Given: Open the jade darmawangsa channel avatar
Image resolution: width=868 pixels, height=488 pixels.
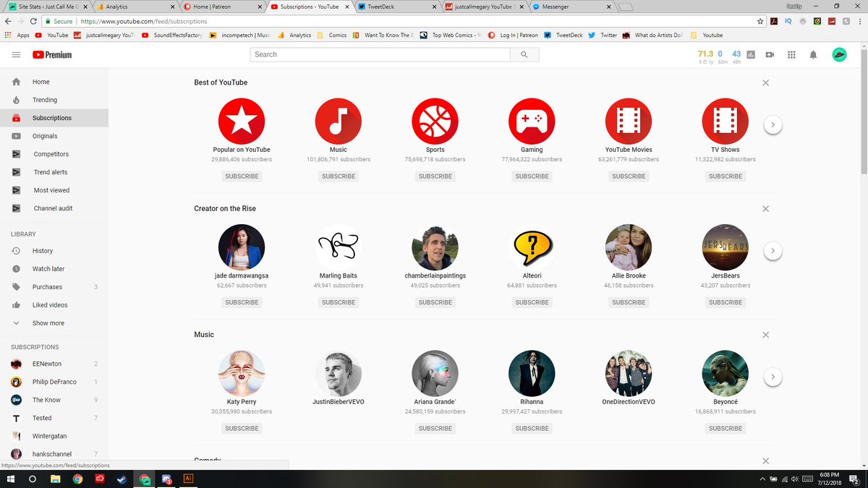Looking at the screenshot, I should click(242, 247).
